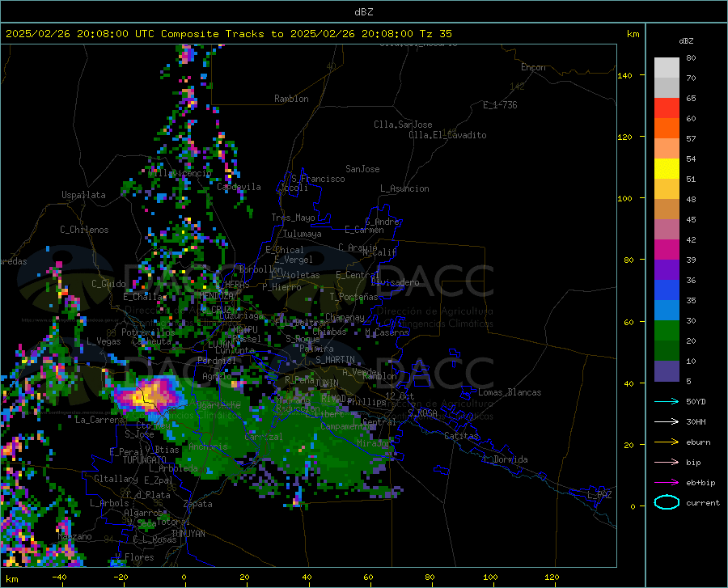Click the 'TUPUNGATO' map label
Screen dimensions: 728x588
pos(145,460)
